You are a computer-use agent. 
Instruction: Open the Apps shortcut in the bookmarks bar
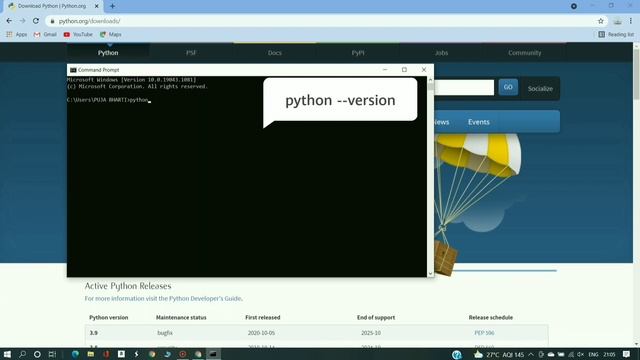coord(17,35)
